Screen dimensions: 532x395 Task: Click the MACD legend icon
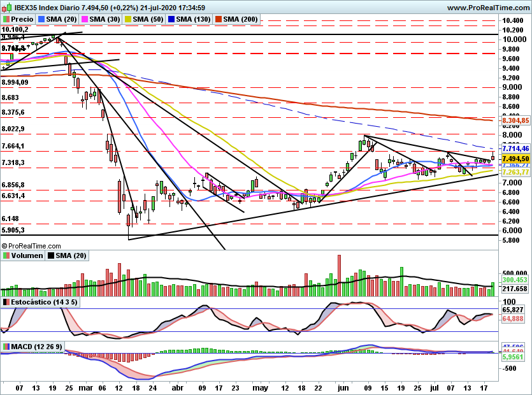coord(6,347)
